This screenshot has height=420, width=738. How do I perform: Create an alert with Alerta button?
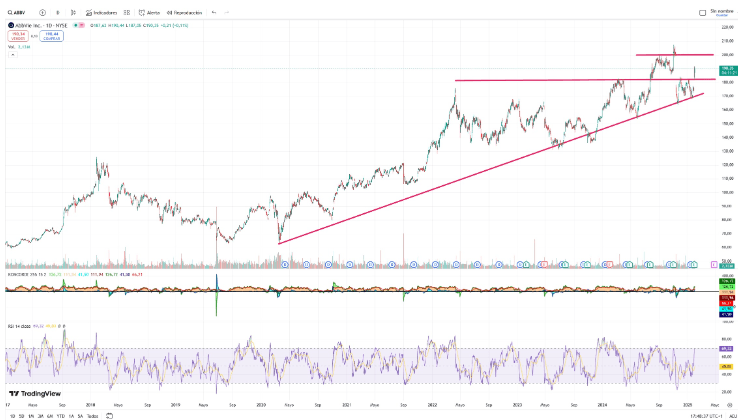click(151, 12)
